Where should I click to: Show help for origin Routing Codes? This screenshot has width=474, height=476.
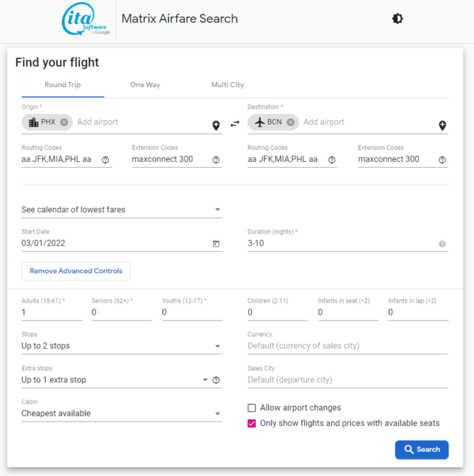(105, 160)
